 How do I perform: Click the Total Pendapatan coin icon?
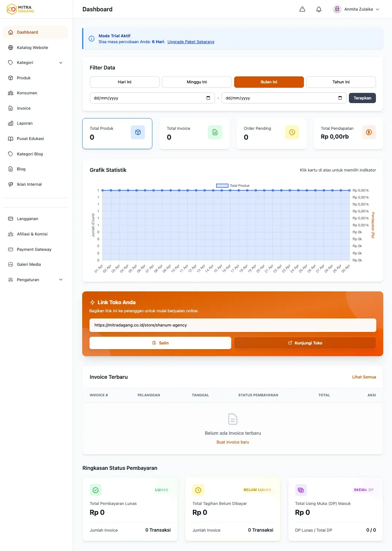(x=369, y=132)
